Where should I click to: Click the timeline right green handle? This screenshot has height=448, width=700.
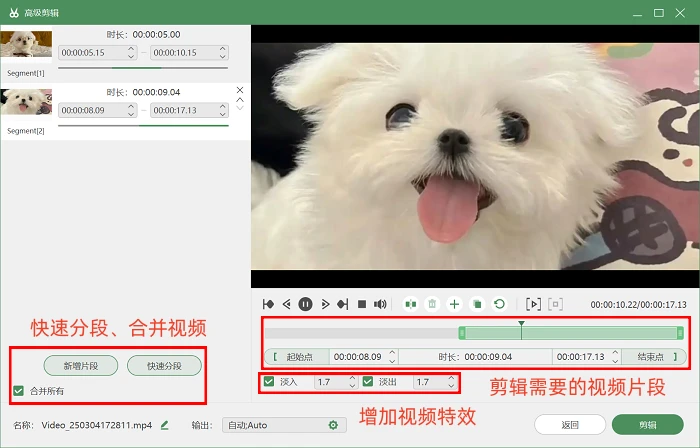(680, 333)
